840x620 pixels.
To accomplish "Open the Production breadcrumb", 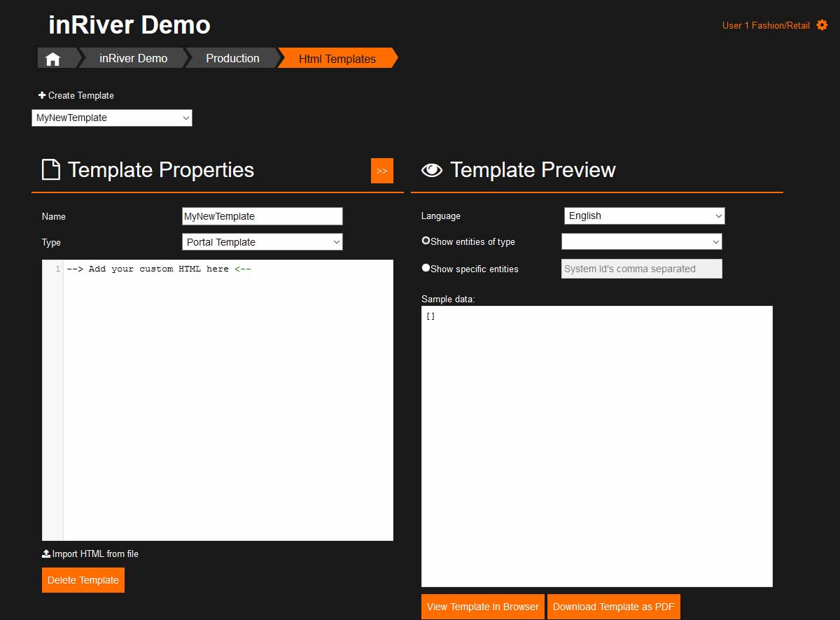I will [x=232, y=58].
